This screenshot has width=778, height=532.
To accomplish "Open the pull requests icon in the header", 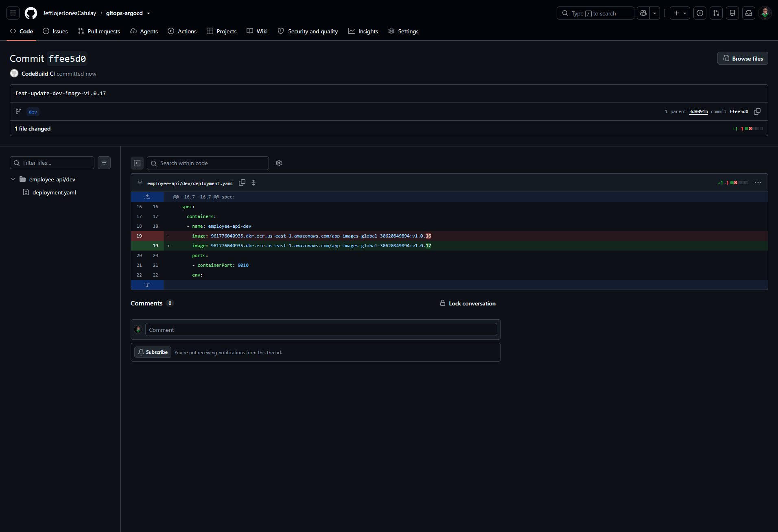I will point(716,13).
